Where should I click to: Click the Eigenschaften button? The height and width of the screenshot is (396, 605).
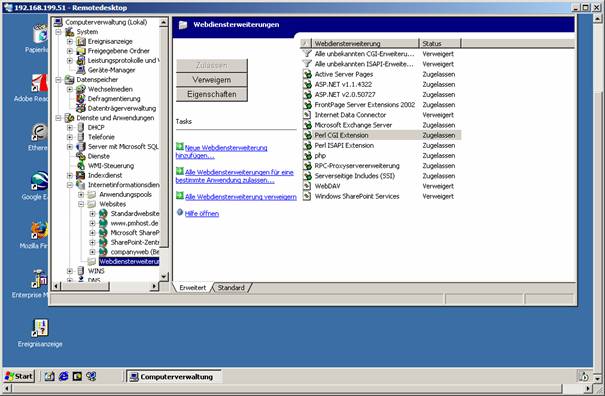tap(211, 94)
